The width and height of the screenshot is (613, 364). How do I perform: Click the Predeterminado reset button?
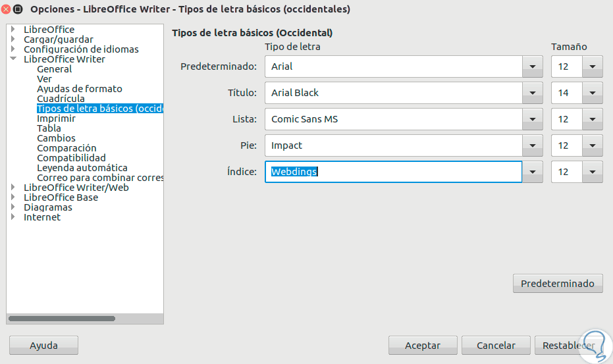(x=557, y=284)
